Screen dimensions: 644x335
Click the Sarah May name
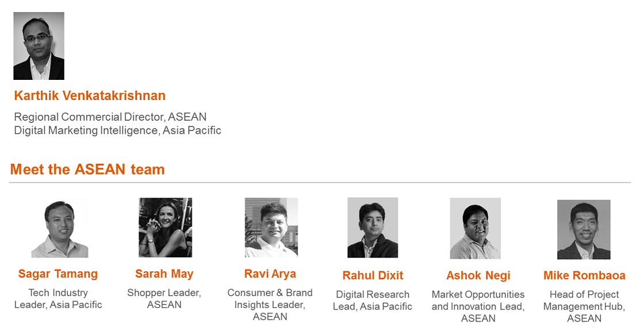(164, 274)
